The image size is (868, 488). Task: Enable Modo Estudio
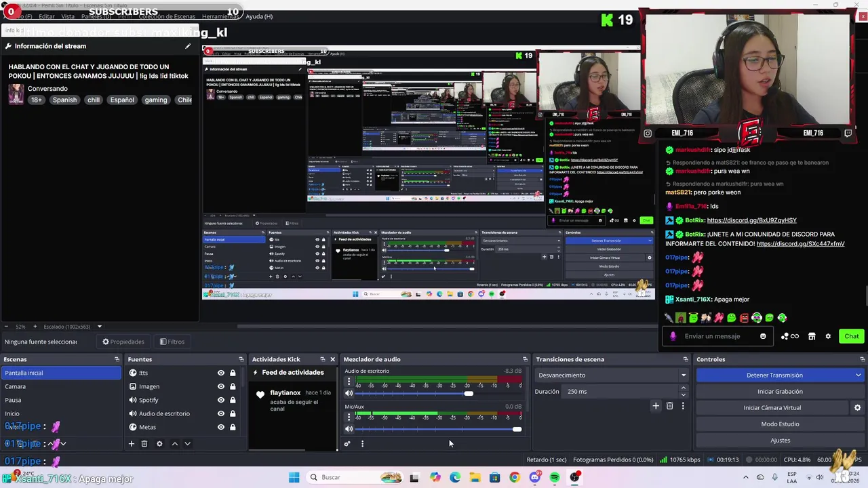coord(780,424)
